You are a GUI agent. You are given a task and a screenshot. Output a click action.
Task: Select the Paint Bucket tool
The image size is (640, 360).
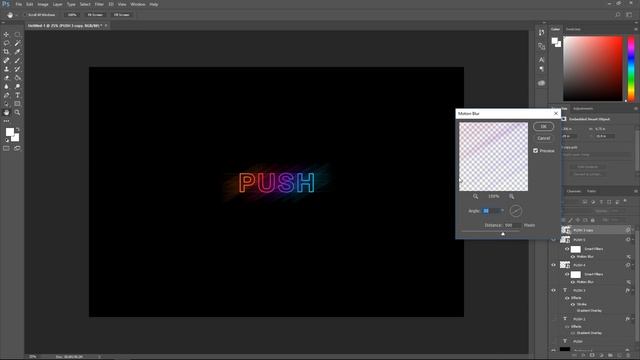[x=17, y=78]
